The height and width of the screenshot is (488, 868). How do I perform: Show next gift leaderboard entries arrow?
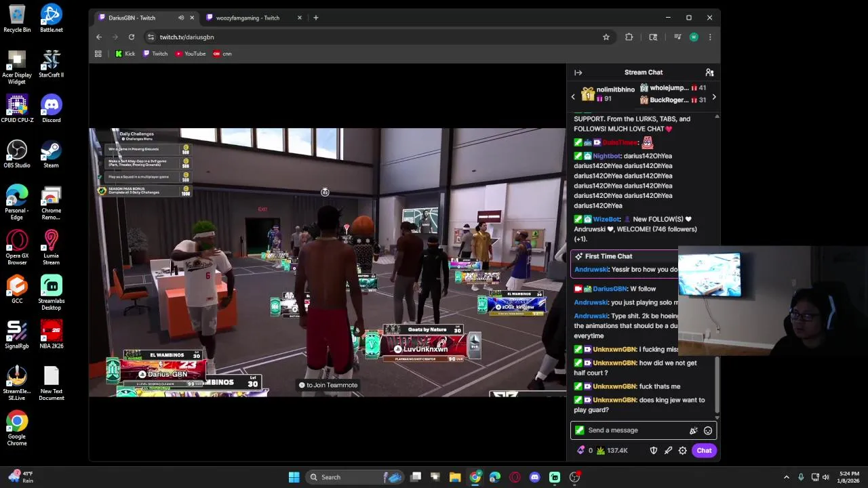(713, 97)
